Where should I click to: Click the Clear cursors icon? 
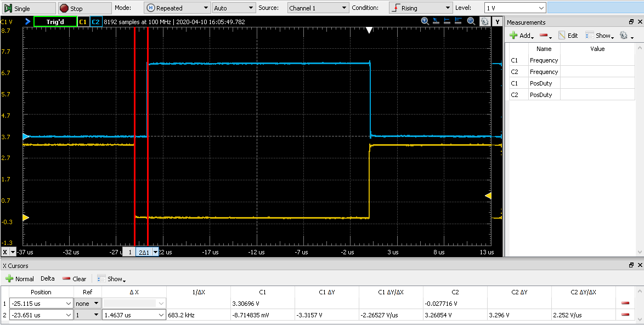coord(75,278)
